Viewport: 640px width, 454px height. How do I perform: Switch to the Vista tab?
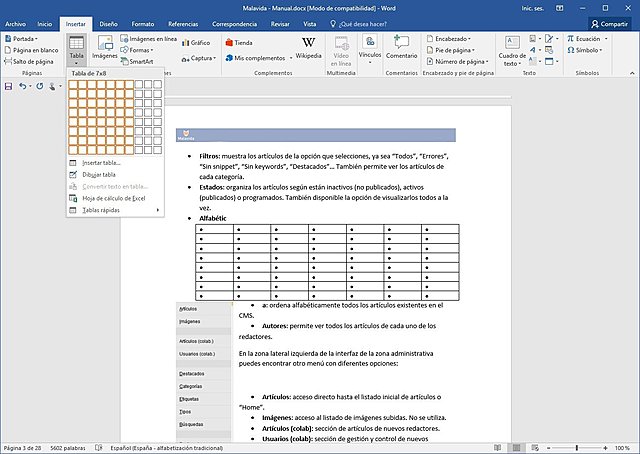(309, 24)
